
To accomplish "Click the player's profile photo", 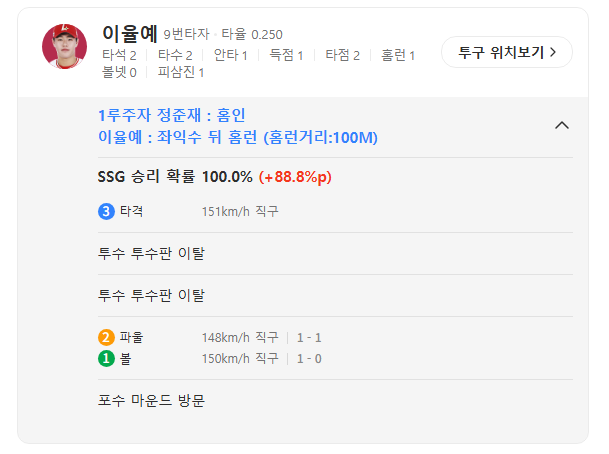I will coord(64,45).
